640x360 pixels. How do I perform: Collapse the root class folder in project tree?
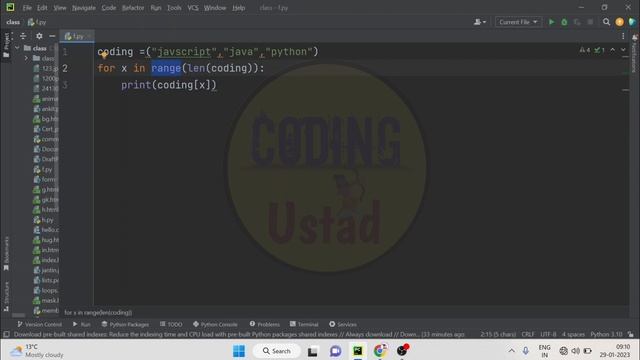(x=17, y=48)
